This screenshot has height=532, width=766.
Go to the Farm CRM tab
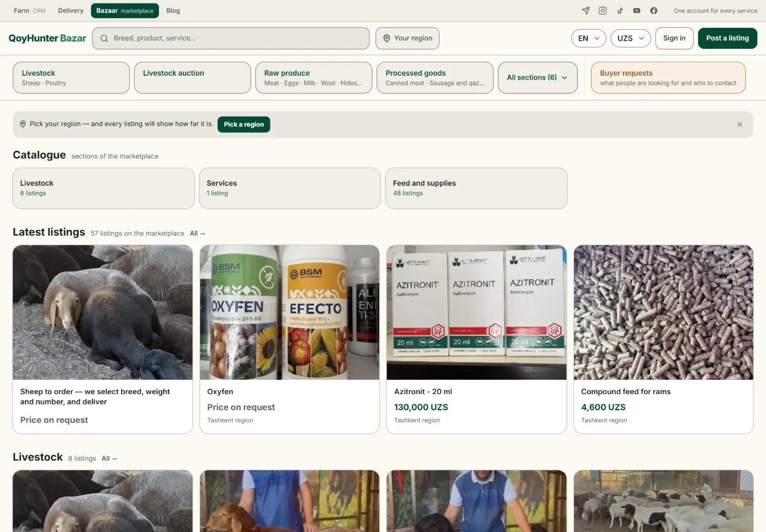(x=29, y=11)
